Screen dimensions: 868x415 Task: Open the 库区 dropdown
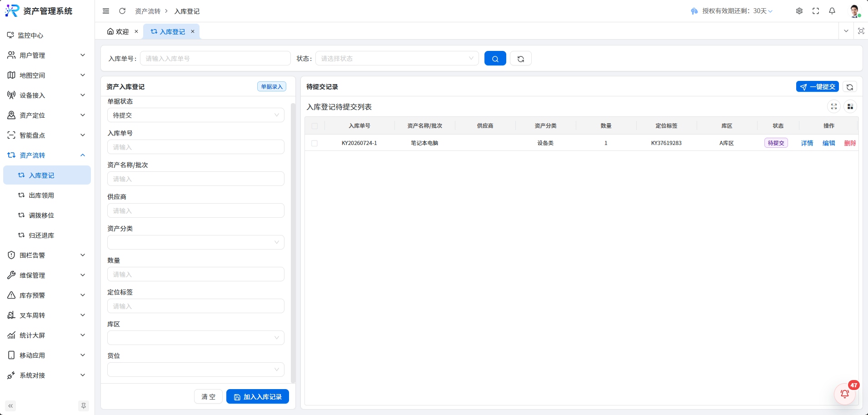196,338
